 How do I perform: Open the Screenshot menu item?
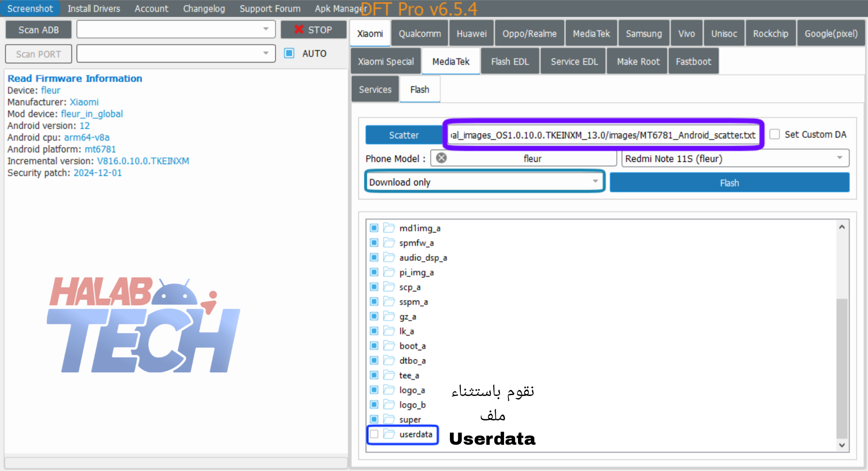[30, 8]
